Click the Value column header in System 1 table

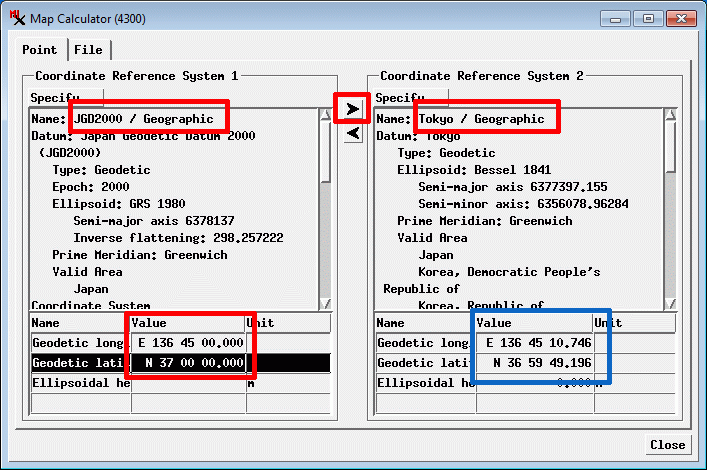188,323
